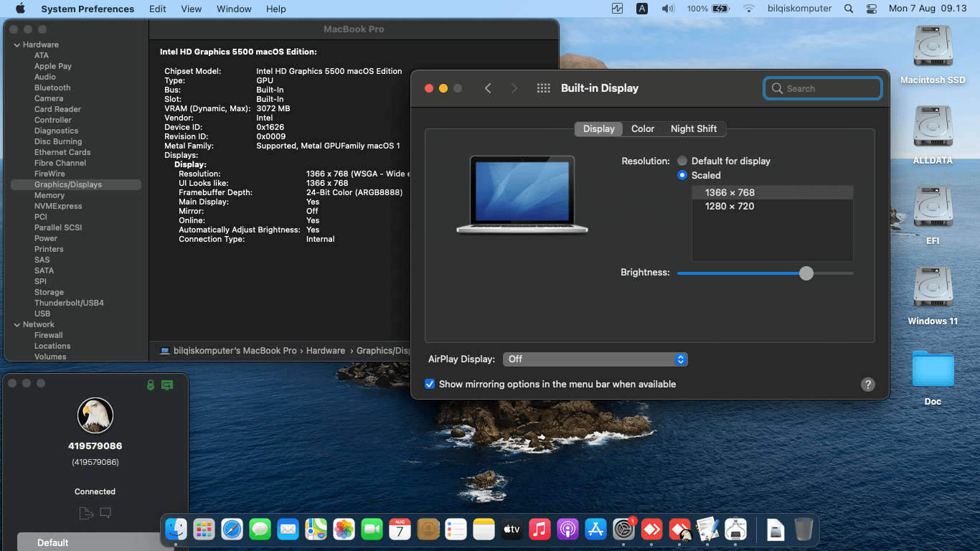This screenshot has width=980, height=551.
Task: Open Photos from the Dock
Action: tap(344, 529)
